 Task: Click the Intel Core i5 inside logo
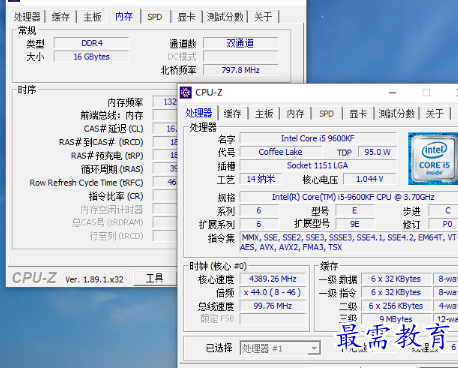click(433, 159)
